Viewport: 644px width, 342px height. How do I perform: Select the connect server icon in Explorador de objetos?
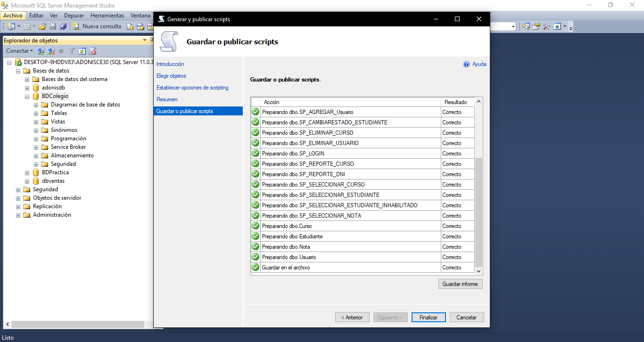pos(41,50)
